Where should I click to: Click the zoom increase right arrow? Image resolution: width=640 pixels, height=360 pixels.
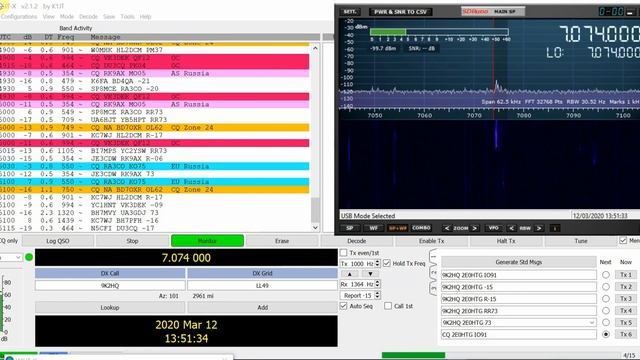[474, 228]
